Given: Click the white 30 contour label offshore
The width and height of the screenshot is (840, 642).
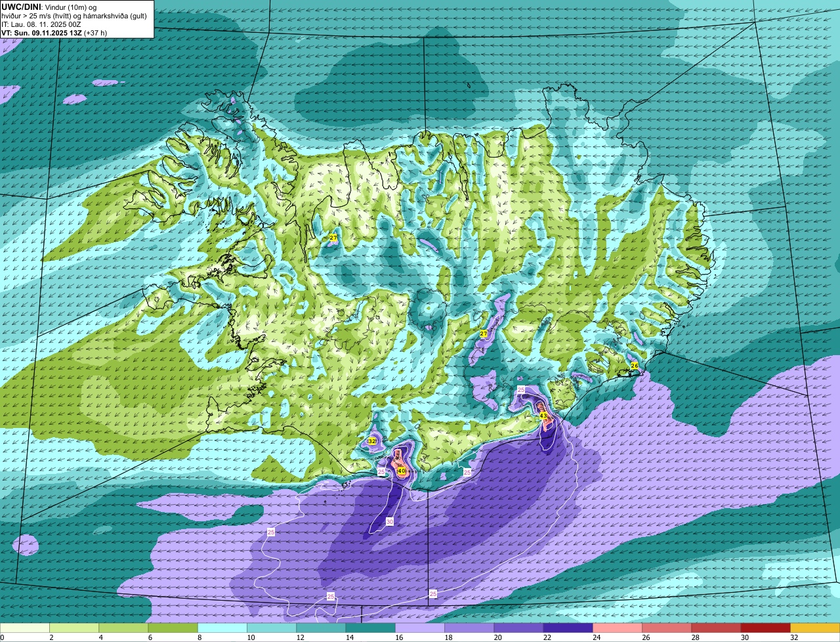Looking at the screenshot, I should (390, 522).
